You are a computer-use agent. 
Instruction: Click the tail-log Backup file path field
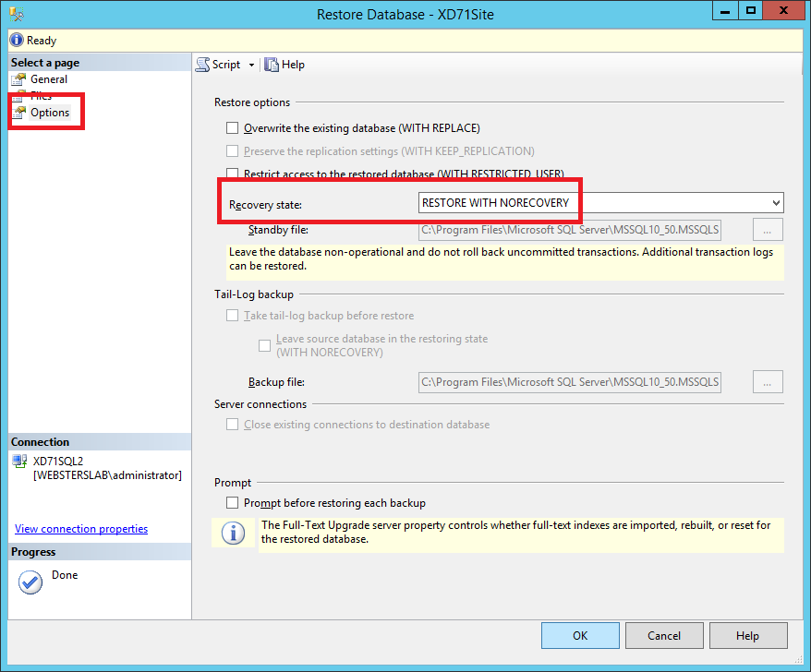569,382
